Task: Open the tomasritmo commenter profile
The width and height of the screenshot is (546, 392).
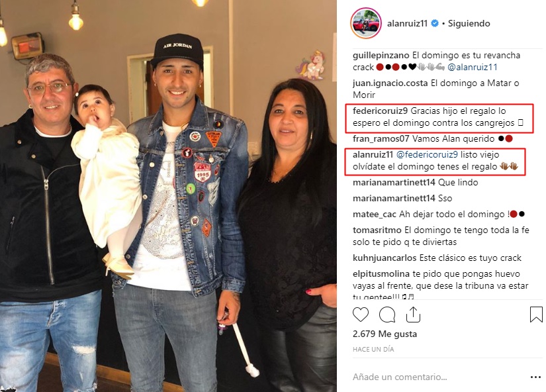Action: pyautogui.click(x=377, y=230)
